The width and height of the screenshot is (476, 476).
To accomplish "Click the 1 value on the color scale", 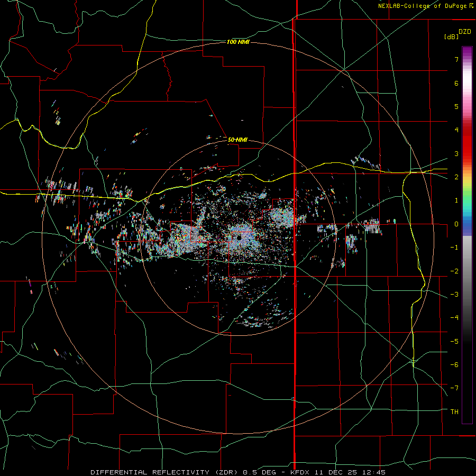I will [456, 200].
